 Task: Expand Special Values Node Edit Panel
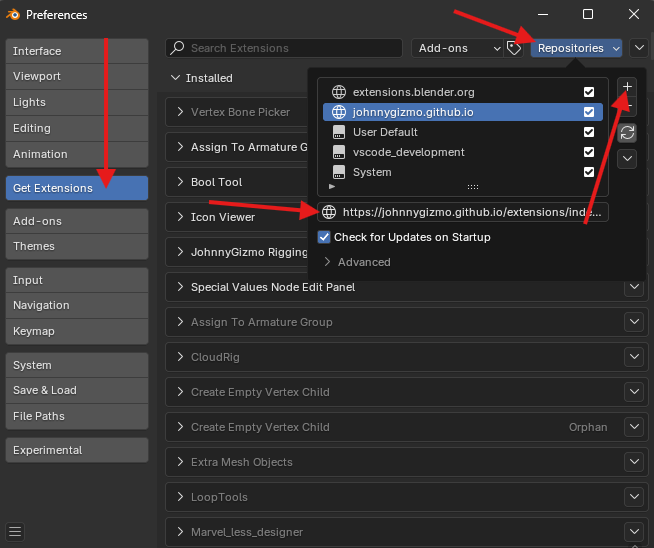coord(180,287)
